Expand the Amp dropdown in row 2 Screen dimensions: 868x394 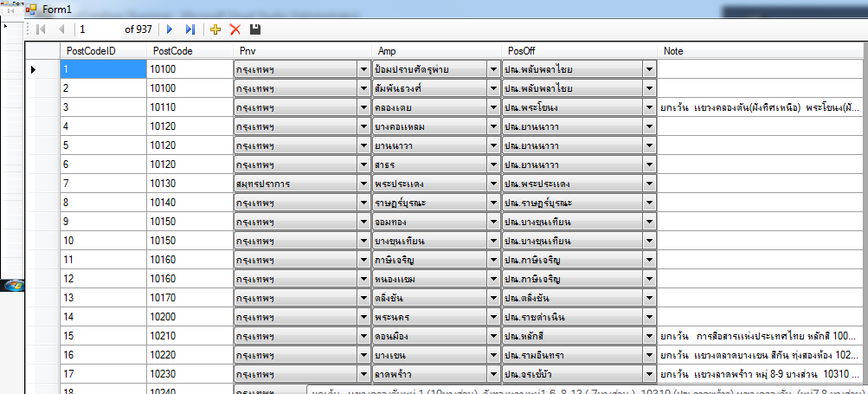click(x=494, y=88)
